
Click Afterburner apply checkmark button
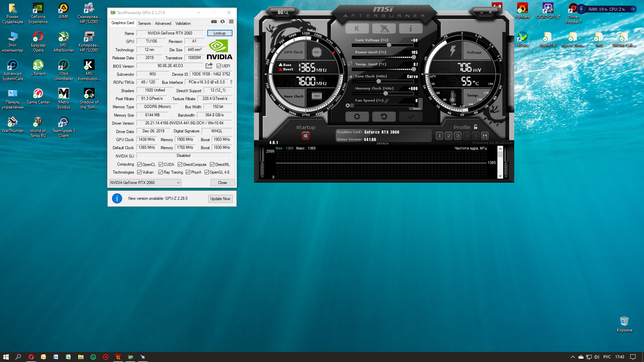click(x=411, y=117)
